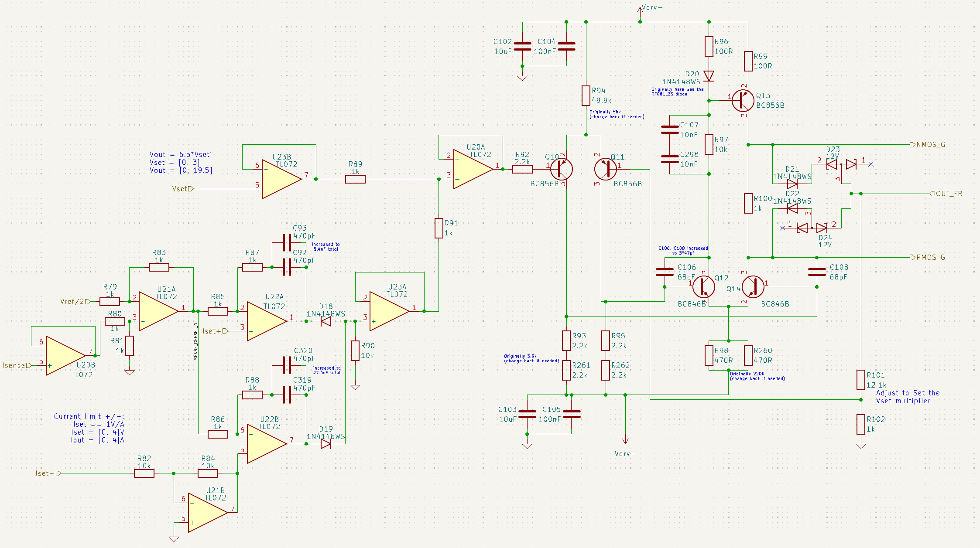Click the R94 49.9k resistor

586,95
